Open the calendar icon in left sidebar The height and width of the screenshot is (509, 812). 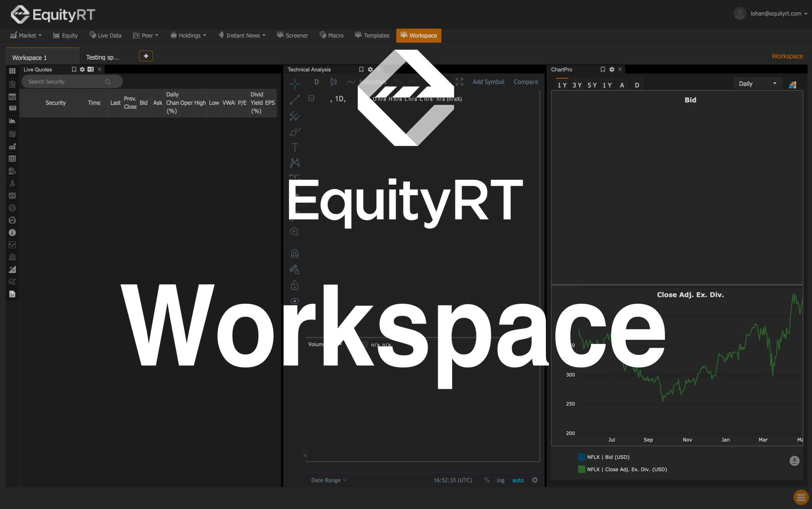[x=12, y=97]
